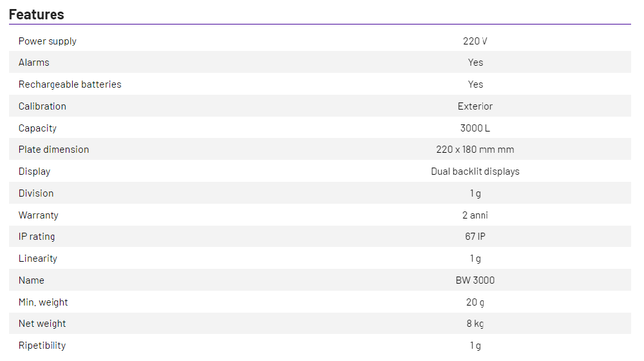Click the Alarms row label
This screenshot has height=361, width=644.
click(34, 63)
